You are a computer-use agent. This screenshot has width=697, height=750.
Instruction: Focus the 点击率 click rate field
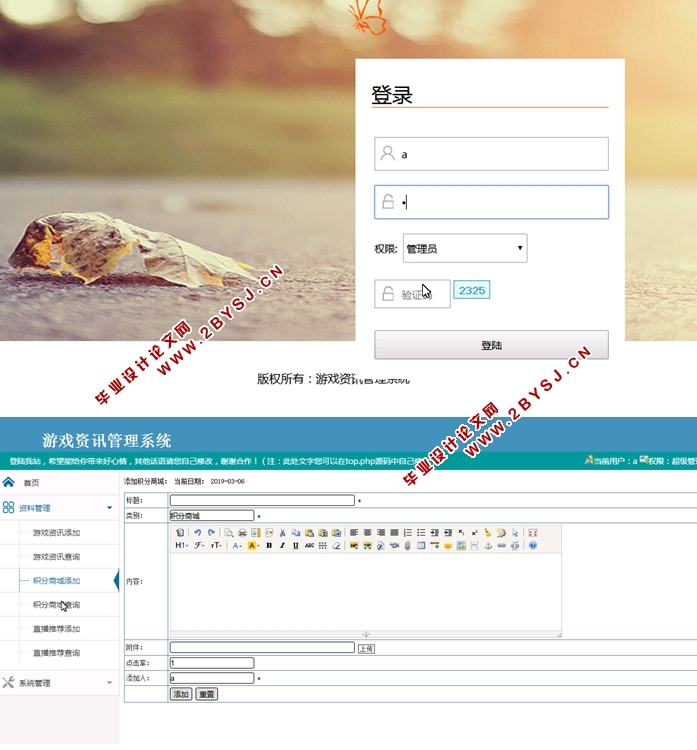point(212,662)
